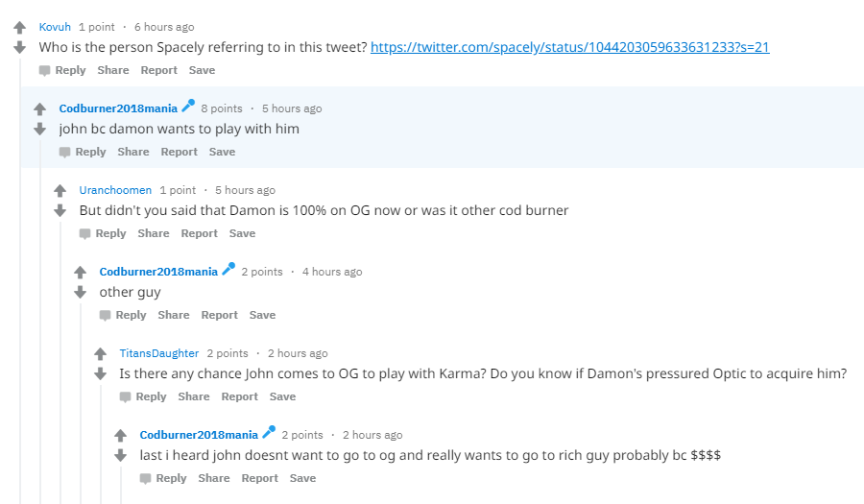Open Uranchoomen's user profile

115,190
